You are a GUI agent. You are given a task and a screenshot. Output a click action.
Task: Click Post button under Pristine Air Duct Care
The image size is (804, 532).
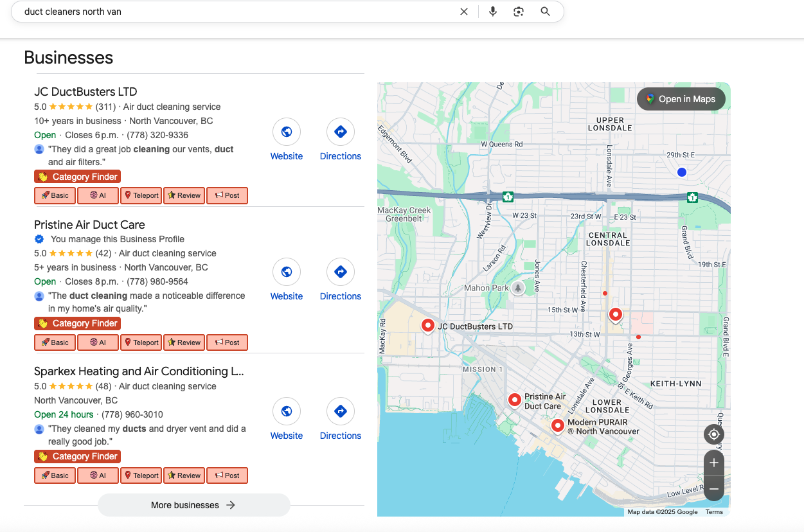(227, 342)
